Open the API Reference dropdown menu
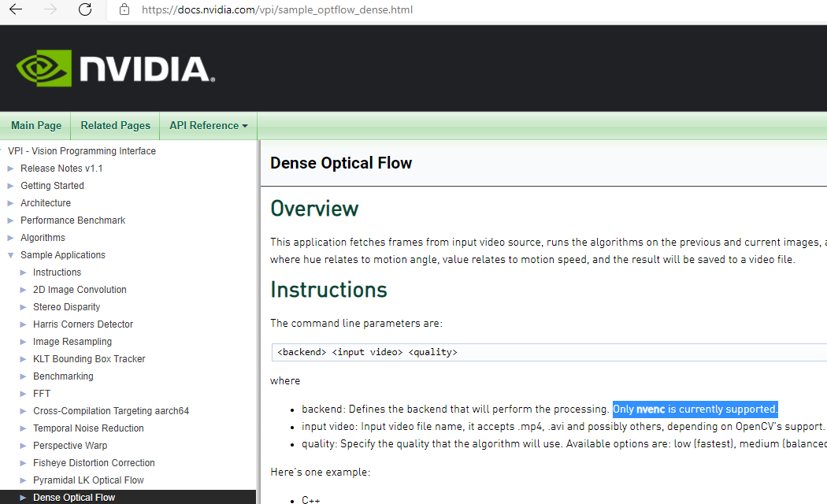This screenshot has height=504, width=827. coord(208,125)
